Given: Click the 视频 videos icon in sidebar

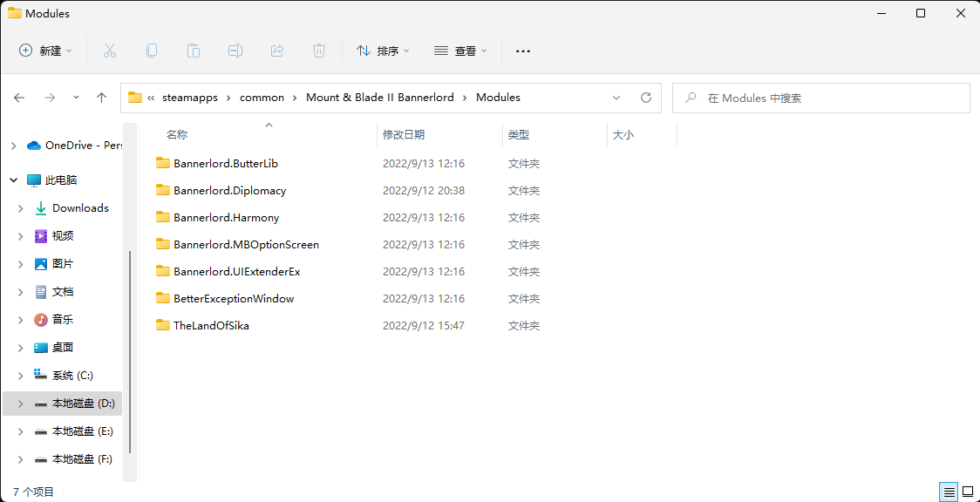Looking at the screenshot, I should (x=41, y=236).
